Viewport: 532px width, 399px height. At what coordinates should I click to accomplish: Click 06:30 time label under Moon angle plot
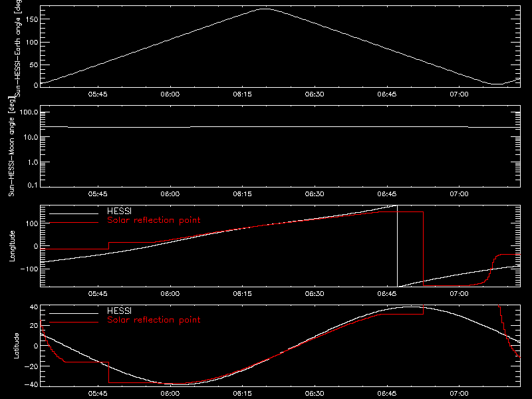[x=315, y=194]
